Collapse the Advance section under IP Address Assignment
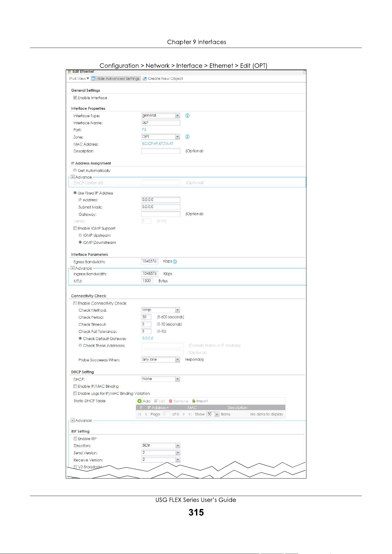 point(73,177)
